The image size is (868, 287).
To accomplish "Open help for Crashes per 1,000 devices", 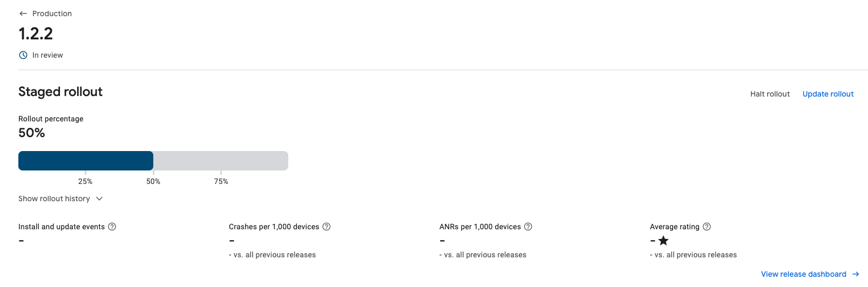I will pos(327,227).
